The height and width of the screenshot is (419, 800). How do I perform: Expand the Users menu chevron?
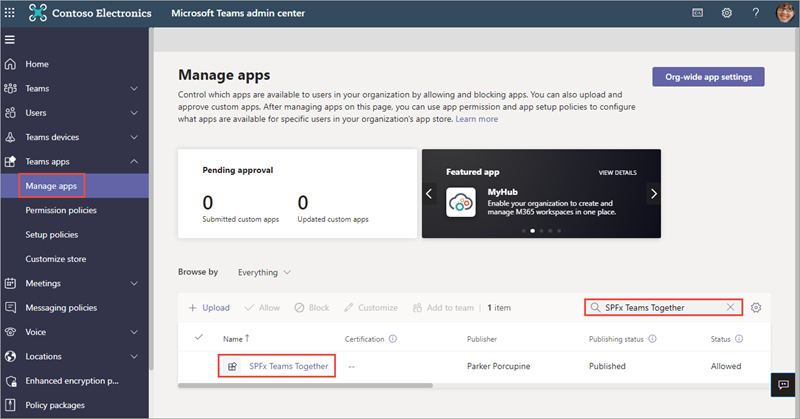tap(134, 113)
